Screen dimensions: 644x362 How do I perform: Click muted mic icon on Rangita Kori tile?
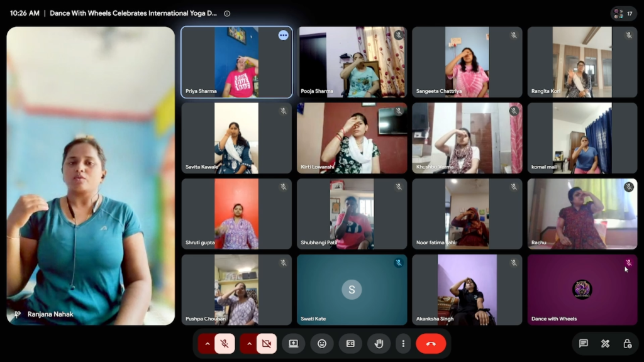pos(629,35)
